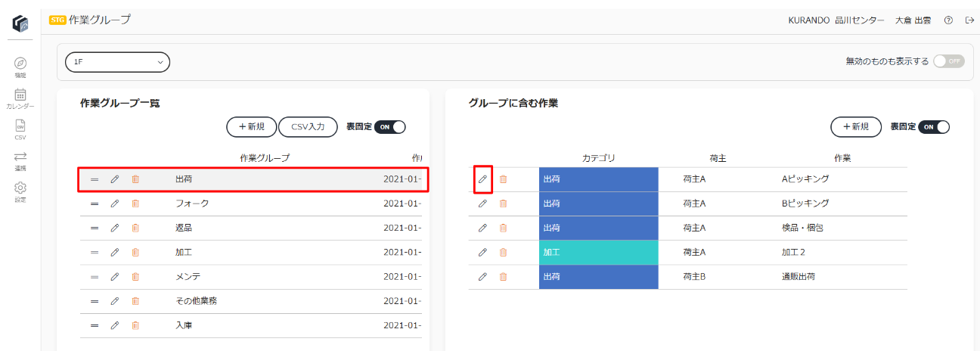The height and width of the screenshot is (351, 980).
Task: Delete the メンテ group trash icon
Action: click(x=135, y=277)
